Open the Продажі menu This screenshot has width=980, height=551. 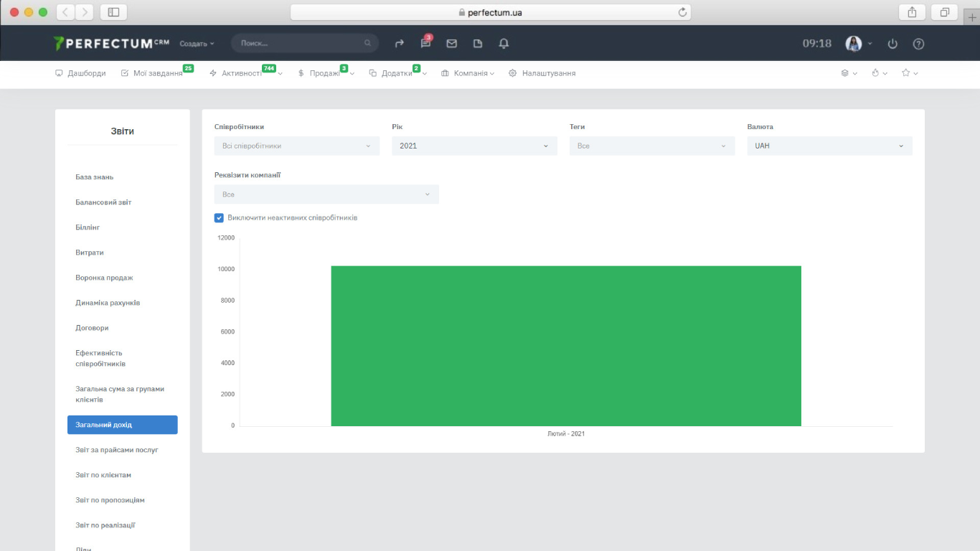(x=324, y=73)
